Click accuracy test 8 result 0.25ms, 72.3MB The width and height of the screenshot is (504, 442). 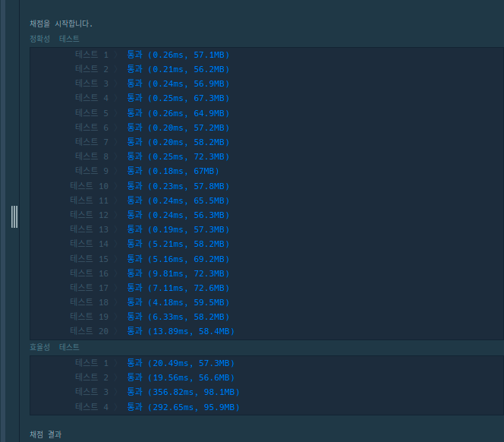click(178, 156)
